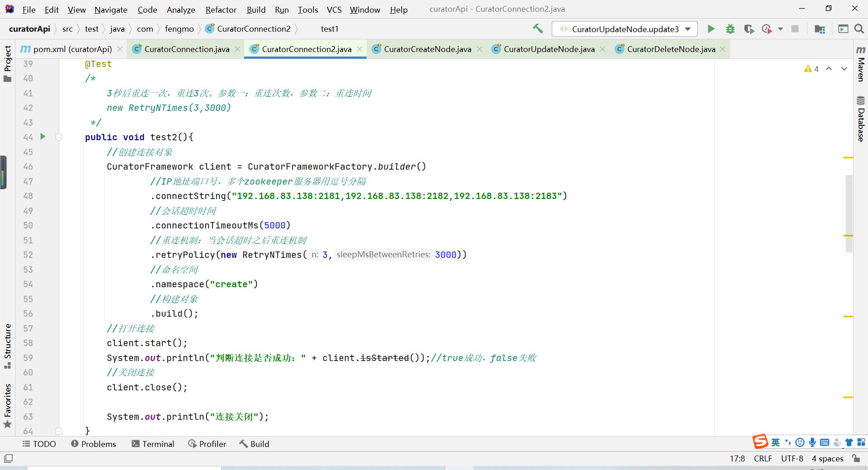Viewport: 868px width, 470px height.
Task: Open the TODO tool window
Action: click(x=39, y=444)
